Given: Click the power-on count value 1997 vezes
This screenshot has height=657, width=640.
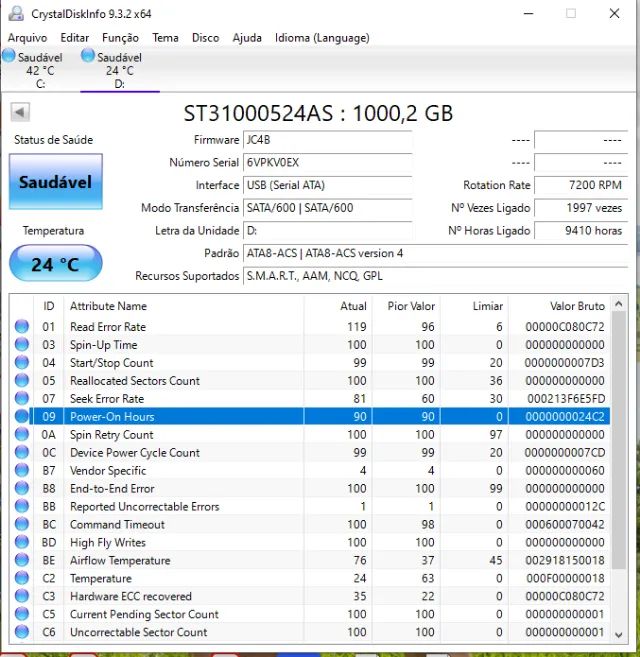Looking at the screenshot, I should pos(581,208).
